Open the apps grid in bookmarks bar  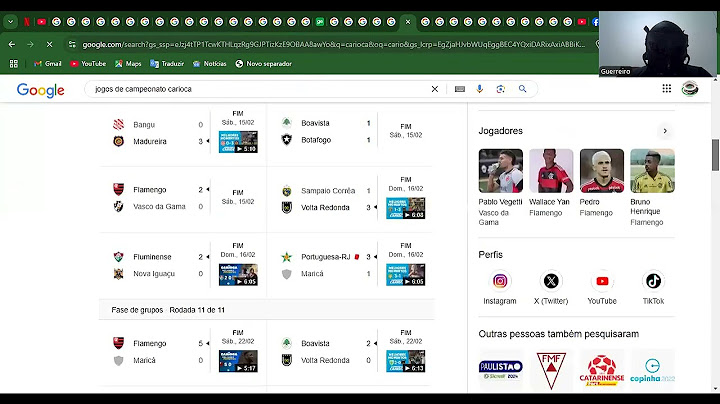coord(14,64)
